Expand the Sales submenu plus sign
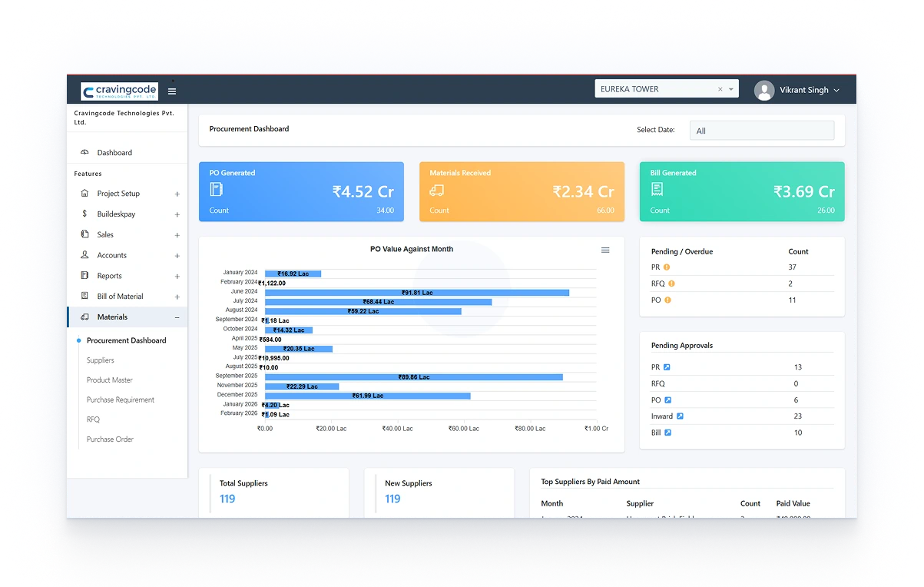 tap(177, 235)
